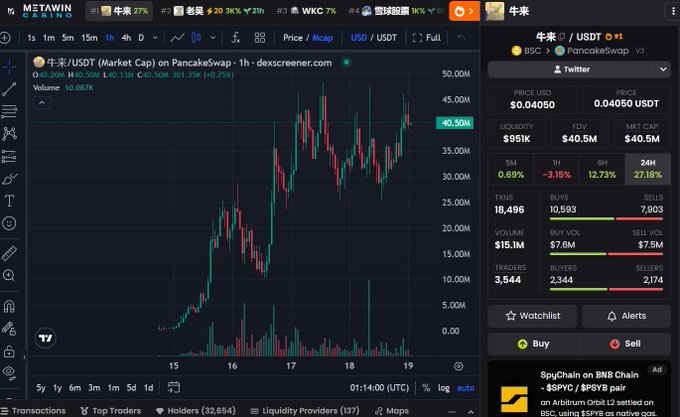680x417 pixels.
Task: Select the 5M change period
Action: [511, 169]
